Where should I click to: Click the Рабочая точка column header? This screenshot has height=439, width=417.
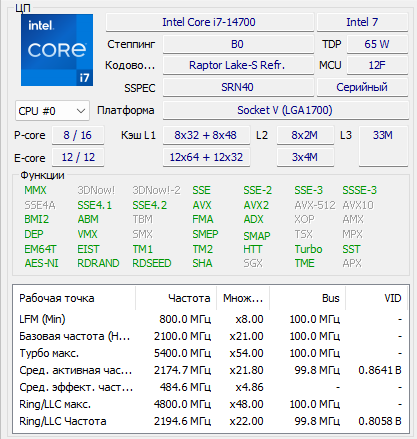74,298
